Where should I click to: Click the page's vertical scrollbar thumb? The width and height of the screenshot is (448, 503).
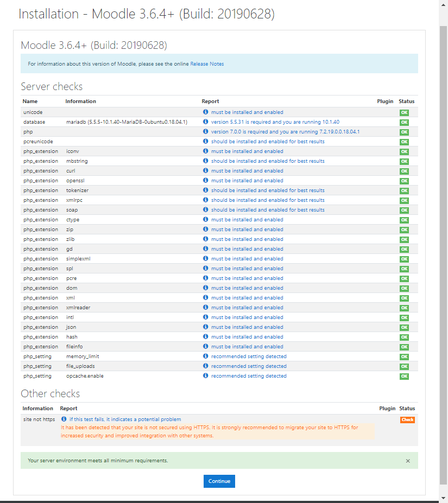pos(443,255)
